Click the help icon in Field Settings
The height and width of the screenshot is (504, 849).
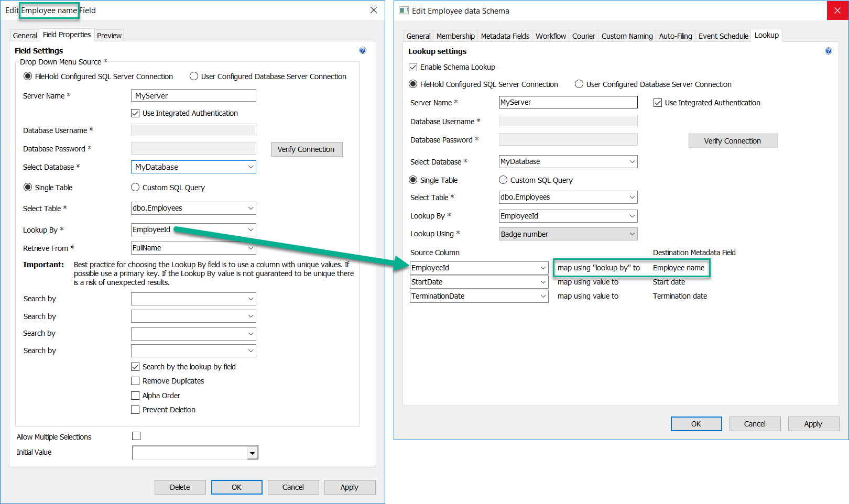(x=363, y=50)
